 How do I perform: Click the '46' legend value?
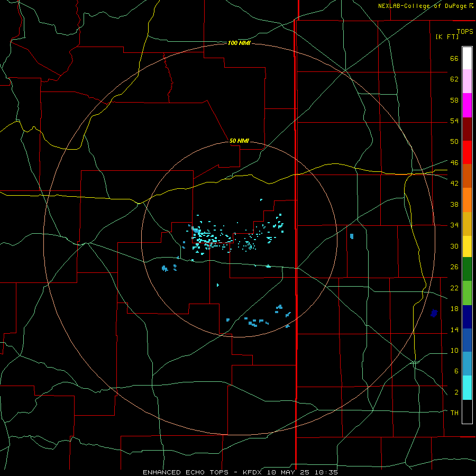point(454,163)
